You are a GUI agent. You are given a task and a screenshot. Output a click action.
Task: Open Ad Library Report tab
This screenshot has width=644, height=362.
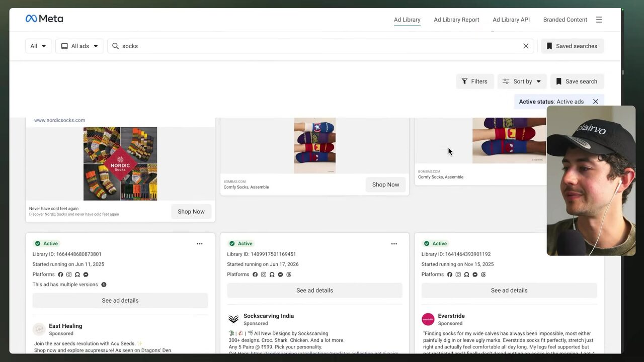[x=456, y=20]
